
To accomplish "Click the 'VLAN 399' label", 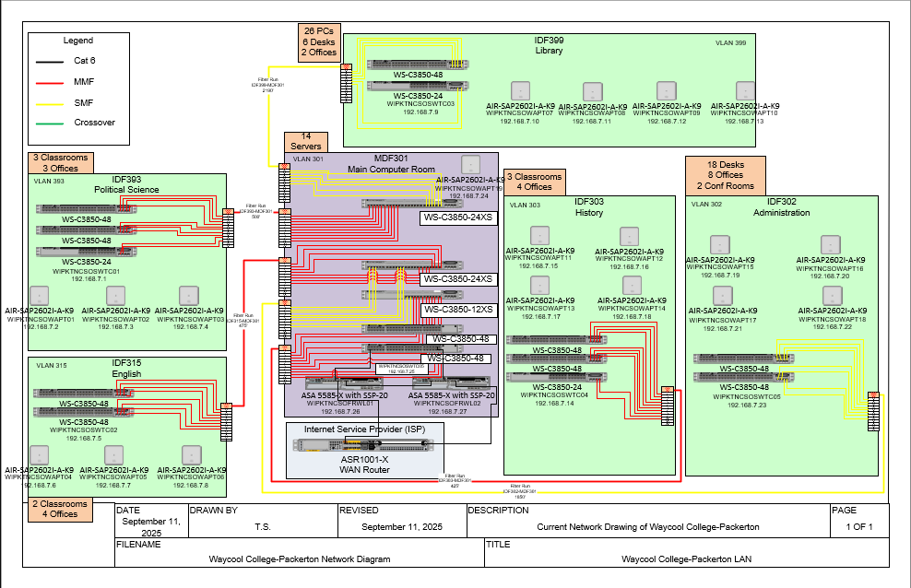I will (731, 43).
